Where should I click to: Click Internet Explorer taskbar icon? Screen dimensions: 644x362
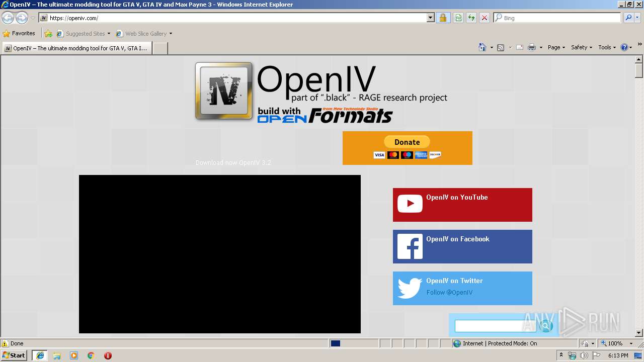(x=40, y=355)
